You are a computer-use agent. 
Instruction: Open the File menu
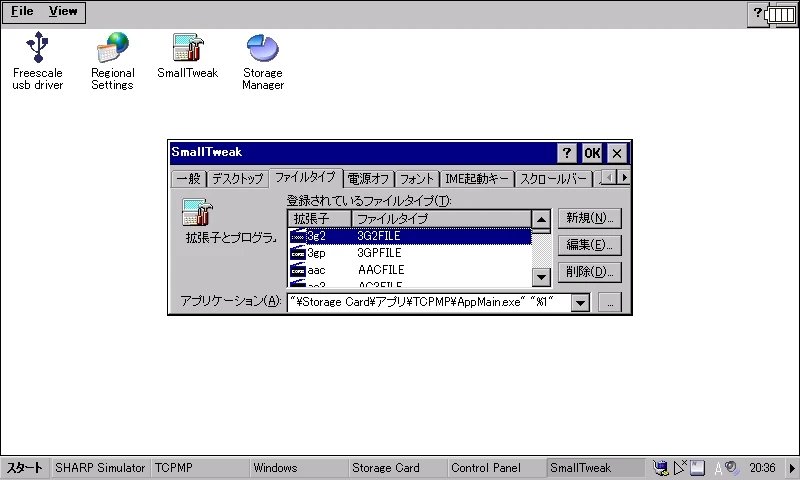pos(22,11)
